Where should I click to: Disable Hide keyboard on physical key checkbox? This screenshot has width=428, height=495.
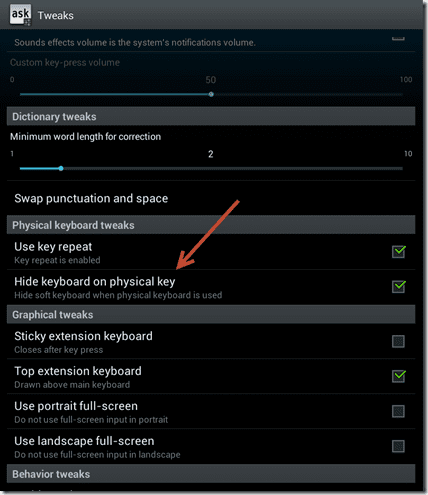point(398,286)
